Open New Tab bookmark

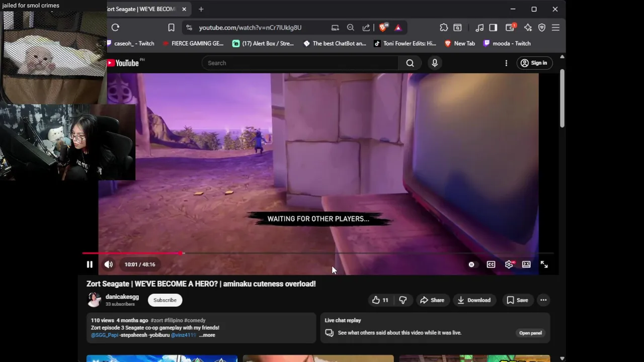click(x=460, y=43)
